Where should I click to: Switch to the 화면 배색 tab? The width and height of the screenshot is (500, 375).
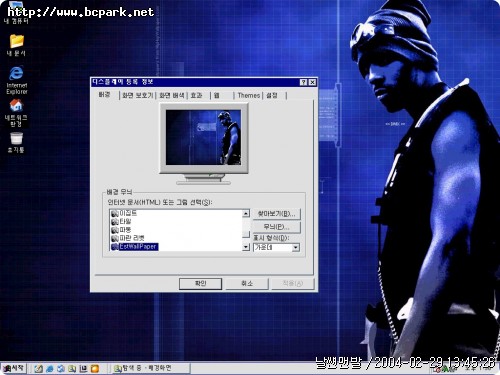pyautogui.click(x=172, y=95)
